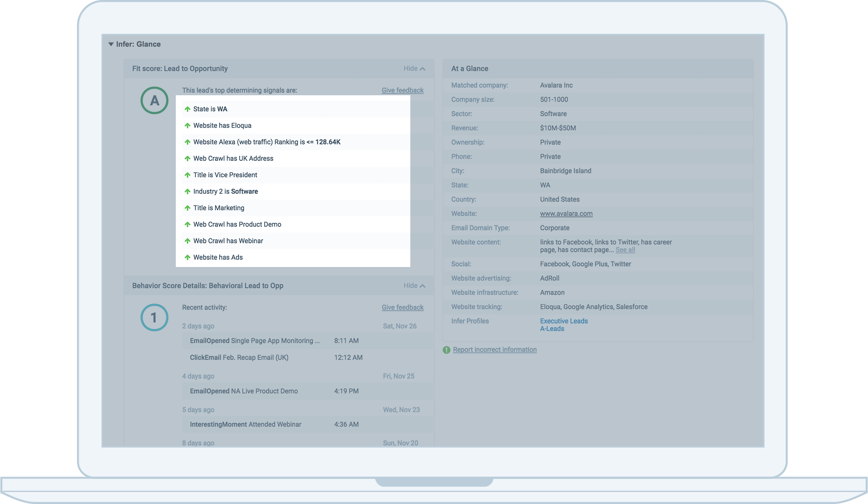Select the Website has Eloqua signal text

222,125
